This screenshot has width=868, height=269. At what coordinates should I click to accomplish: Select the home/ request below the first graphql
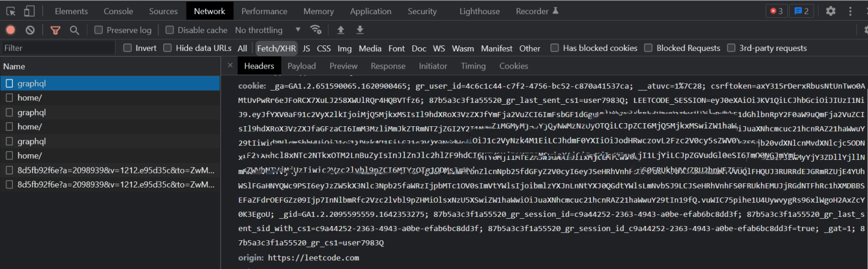coord(29,98)
